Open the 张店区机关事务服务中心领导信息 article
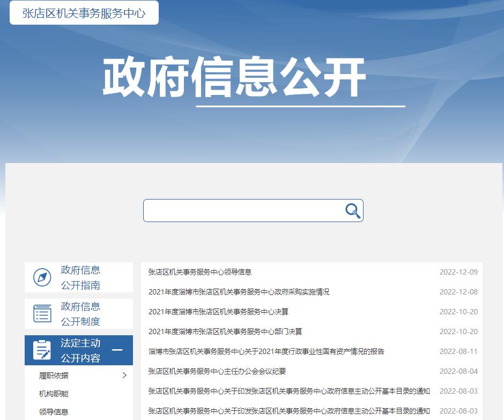Screen dimensions: 504x420 tap(200, 272)
